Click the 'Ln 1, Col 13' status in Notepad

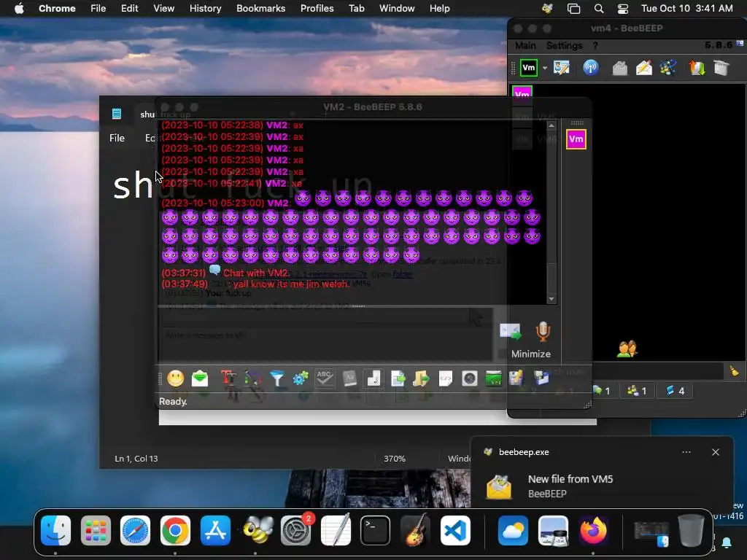pos(136,459)
